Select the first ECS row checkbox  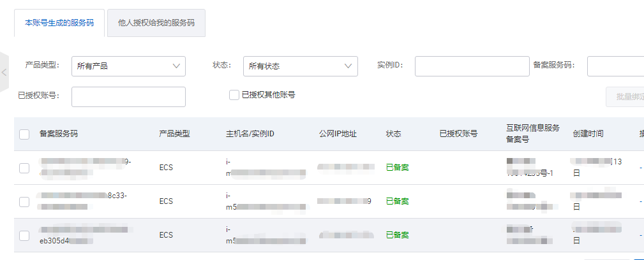pyautogui.click(x=24, y=168)
